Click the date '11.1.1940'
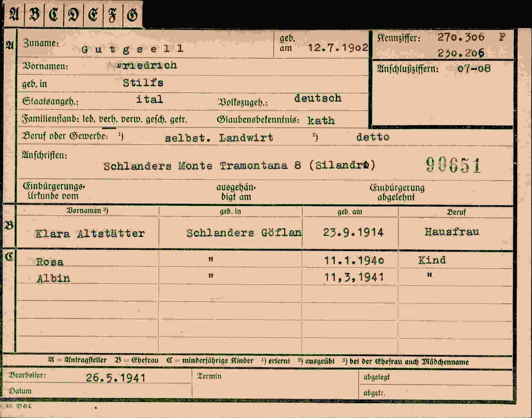The height and width of the screenshot is (418, 532). [x=354, y=260]
